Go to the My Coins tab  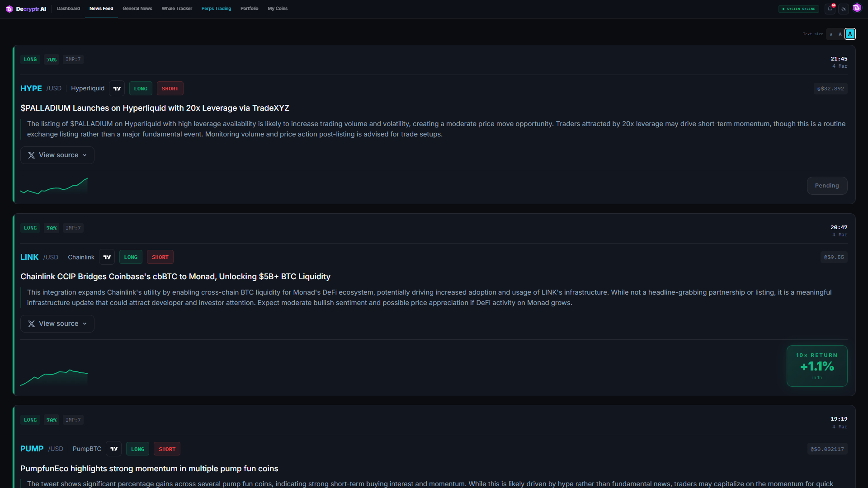[278, 9]
